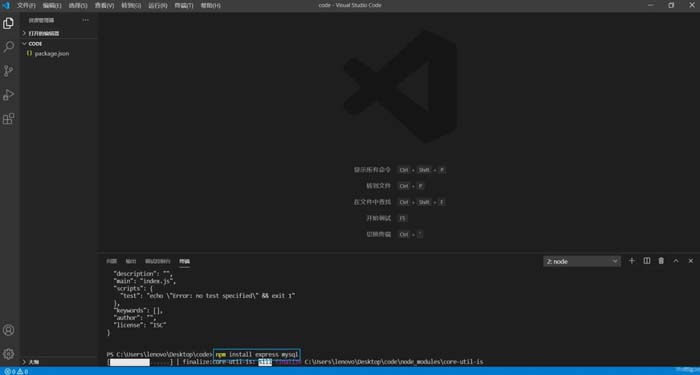Open the 帮助(H) Help menu
The width and height of the screenshot is (700, 375).
pos(210,5)
